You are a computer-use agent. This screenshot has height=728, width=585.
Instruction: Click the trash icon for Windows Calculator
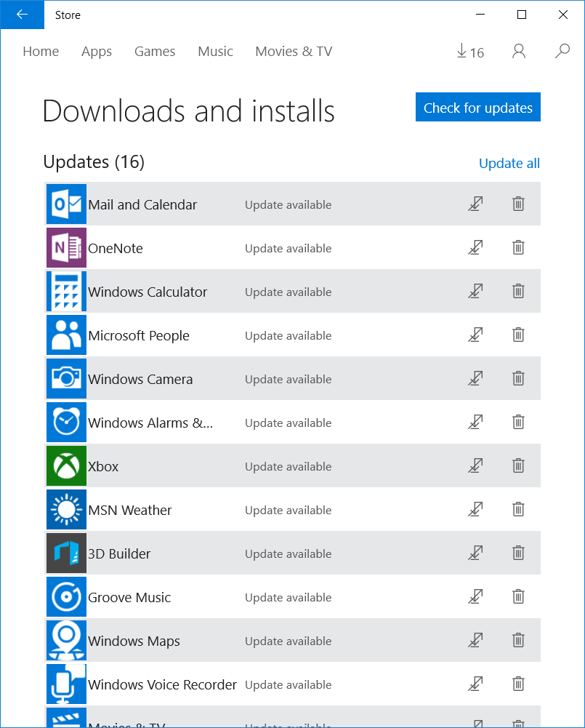518,291
